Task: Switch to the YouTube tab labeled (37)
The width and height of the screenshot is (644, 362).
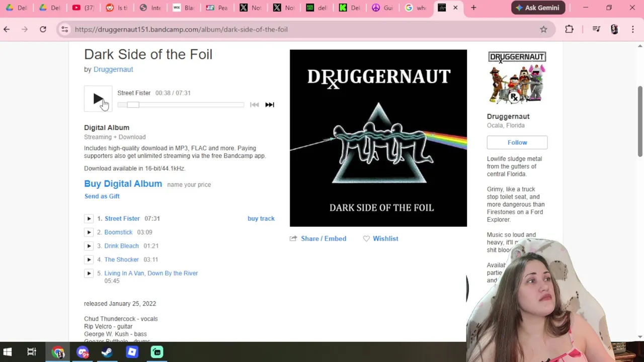Action: point(84,8)
